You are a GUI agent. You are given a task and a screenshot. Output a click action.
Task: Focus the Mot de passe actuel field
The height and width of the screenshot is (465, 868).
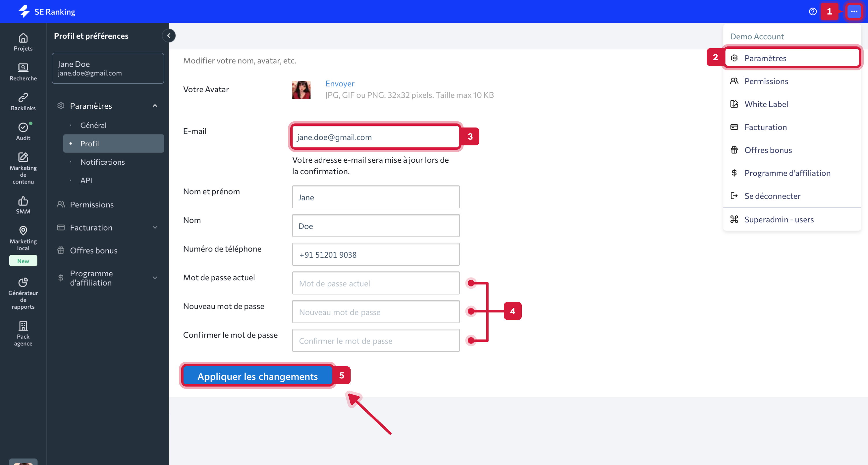(x=376, y=283)
